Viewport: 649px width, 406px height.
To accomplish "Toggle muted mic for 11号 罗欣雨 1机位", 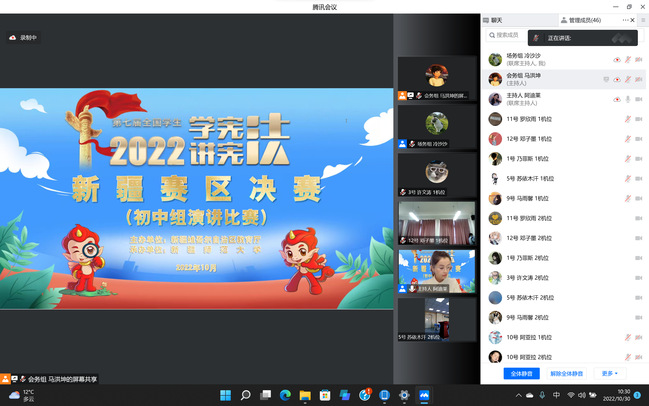I will tap(628, 119).
